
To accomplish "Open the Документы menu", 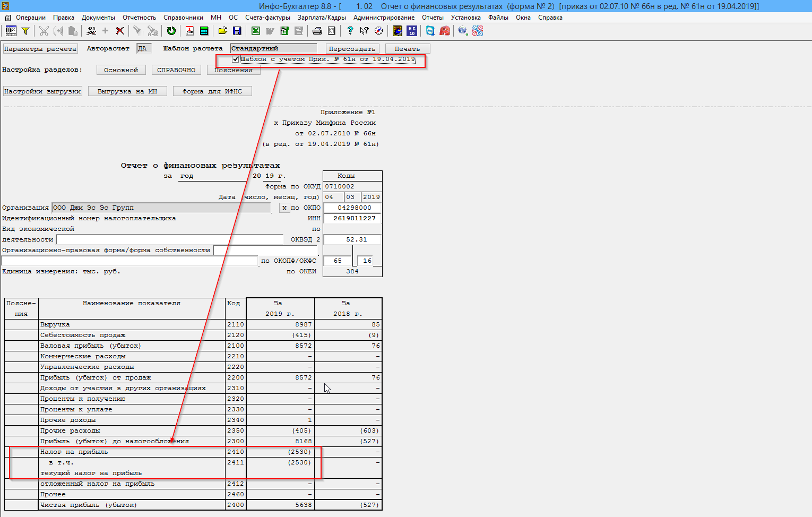I will pos(98,18).
